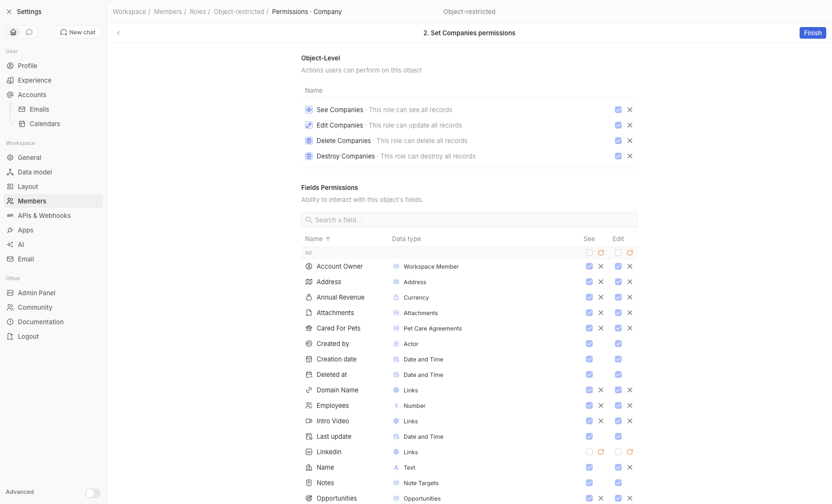
Task: Open Email workspace settings
Action: (x=53, y=259)
